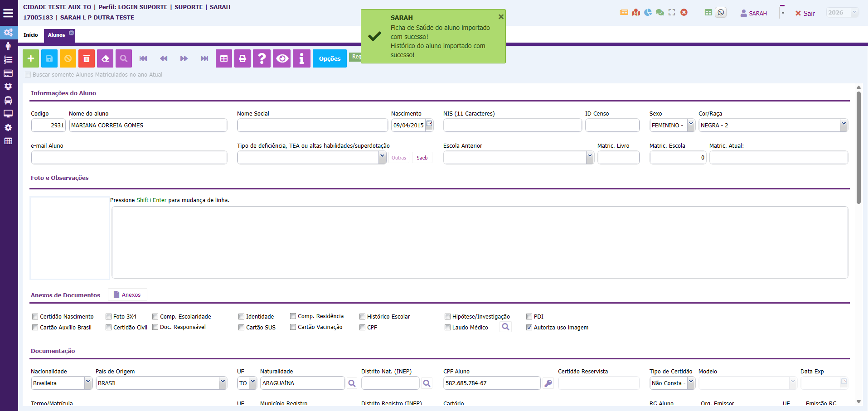Open the WhatsApp icon in header
The height and width of the screenshot is (411, 868).
tap(721, 13)
